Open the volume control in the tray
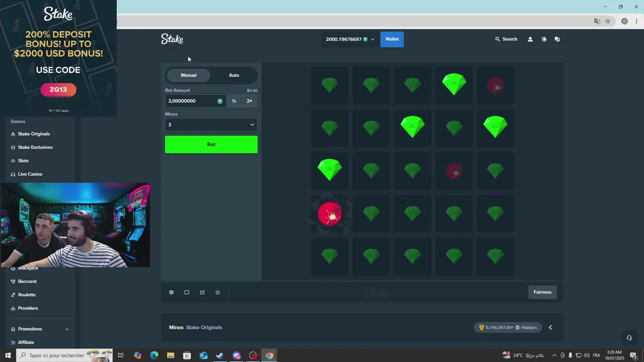The width and height of the screenshot is (644, 362). 587,355
